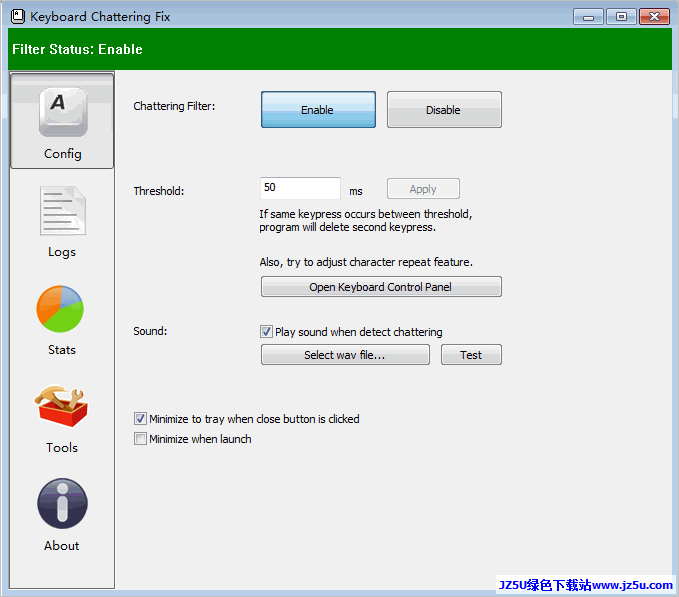Close the Keyboard Chattering Fix window
This screenshot has width=679, height=597.
(654, 17)
